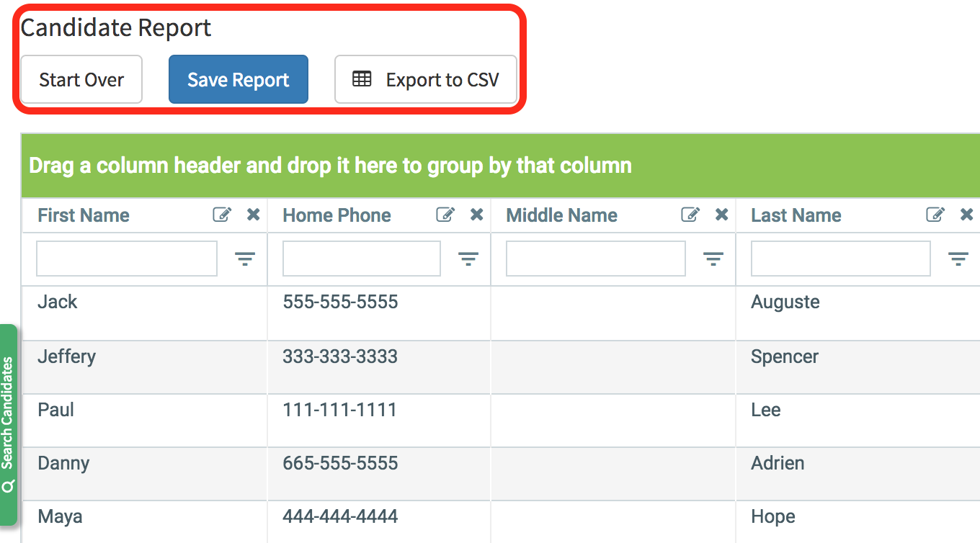
Task: Export the report to CSV
Action: [x=426, y=80]
